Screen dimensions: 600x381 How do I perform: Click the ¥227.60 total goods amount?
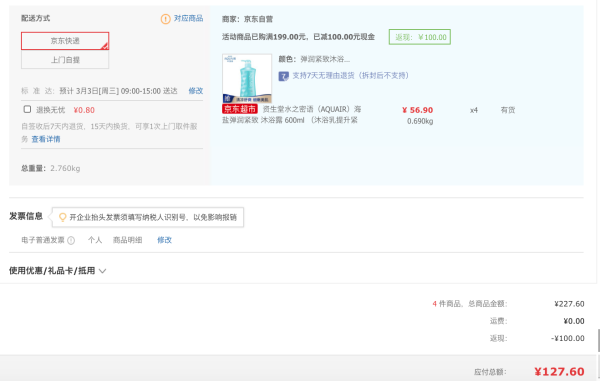569,304
